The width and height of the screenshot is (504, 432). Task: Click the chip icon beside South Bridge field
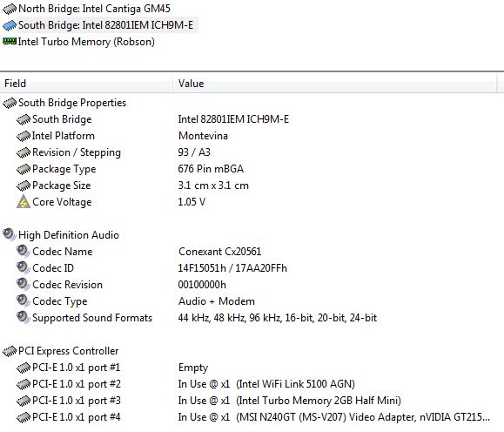click(x=24, y=119)
